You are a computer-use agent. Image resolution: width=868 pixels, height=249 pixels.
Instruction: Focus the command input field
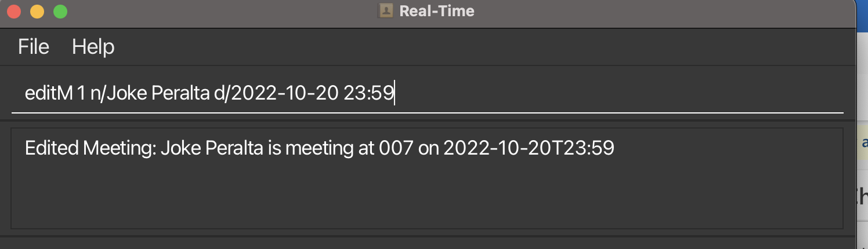[428, 93]
